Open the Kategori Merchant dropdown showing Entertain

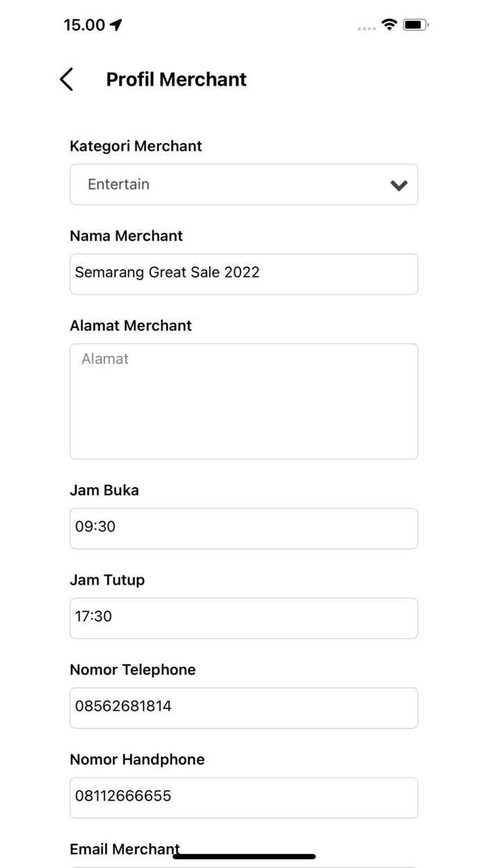pos(243,184)
